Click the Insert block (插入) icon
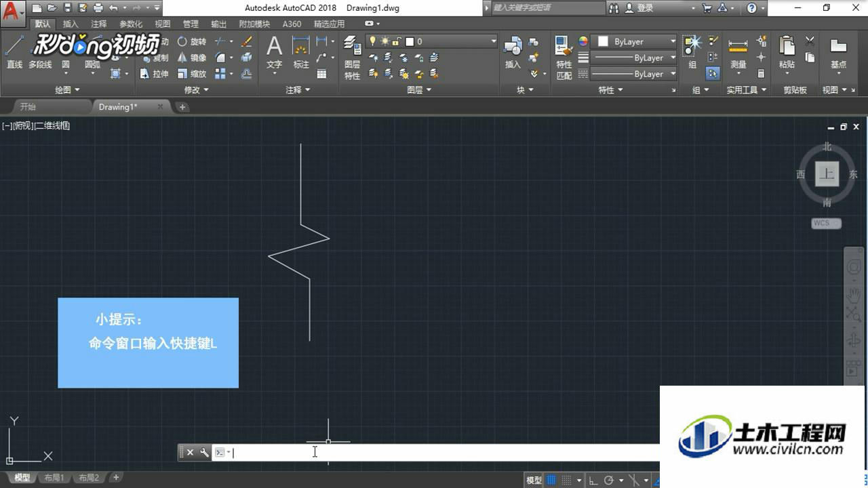 pyautogui.click(x=513, y=53)
